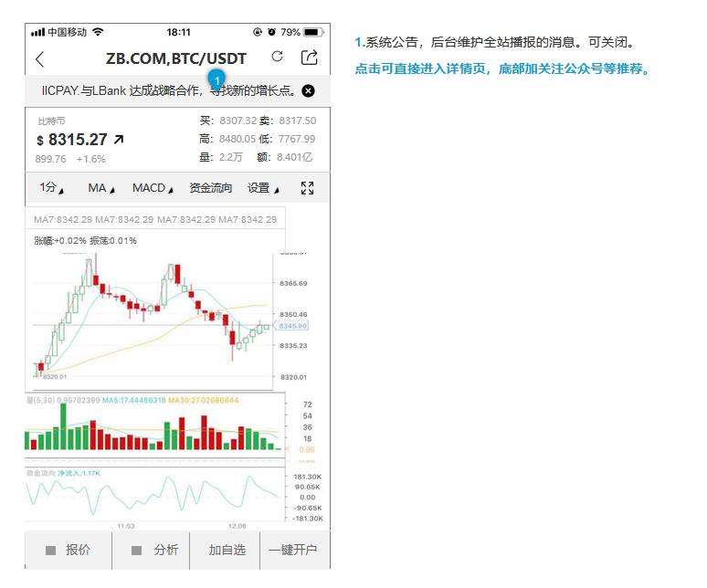The height and width of the screenshot is (588, 707).
Task: Click the 12:08 time axis label
Action: 237,526
